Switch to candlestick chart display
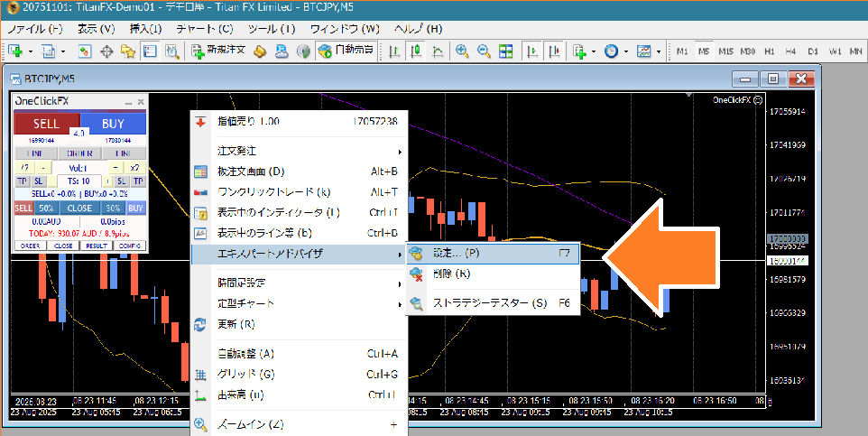 click(416, 51)
